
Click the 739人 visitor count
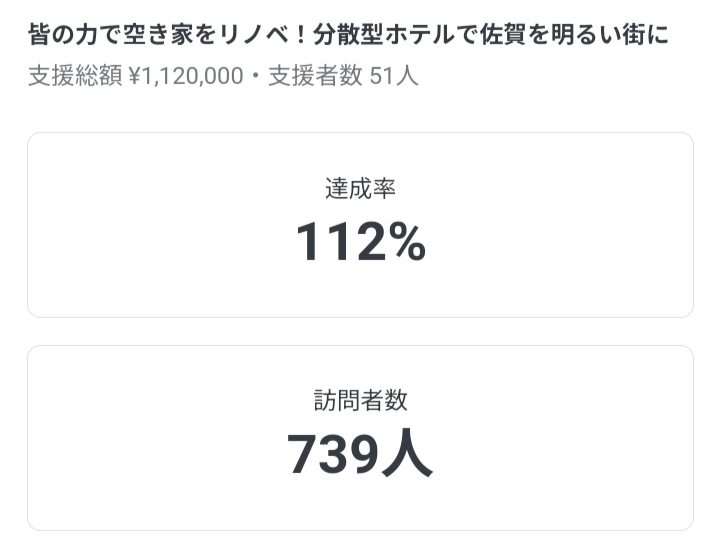tap(360, 455)
